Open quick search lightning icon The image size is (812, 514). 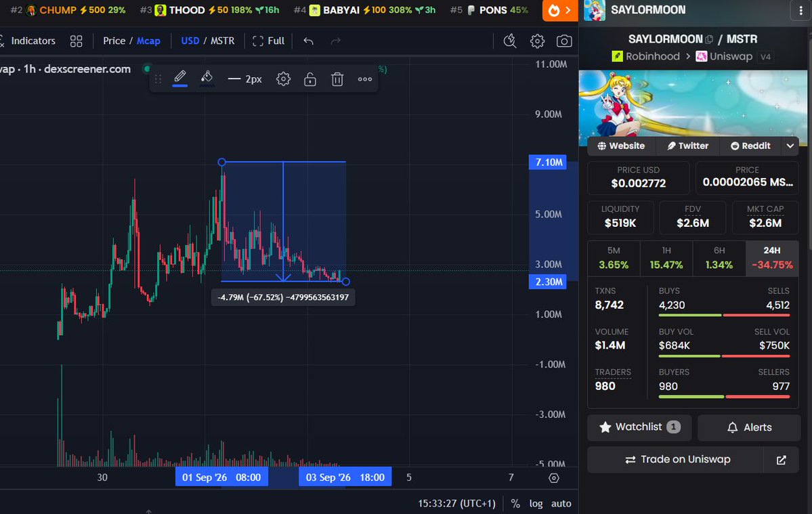point(510,41)
